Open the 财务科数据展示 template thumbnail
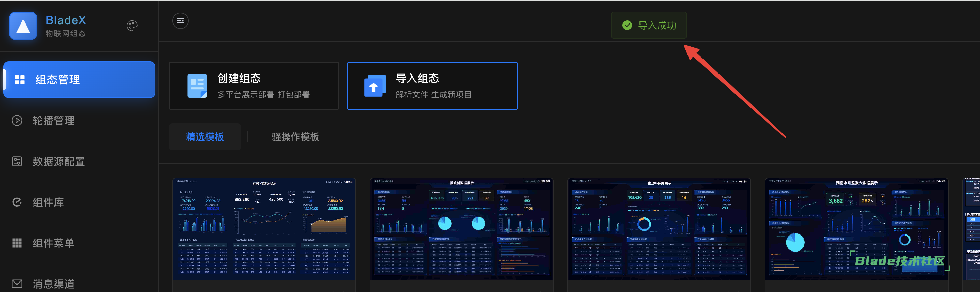 pos(264,229)
